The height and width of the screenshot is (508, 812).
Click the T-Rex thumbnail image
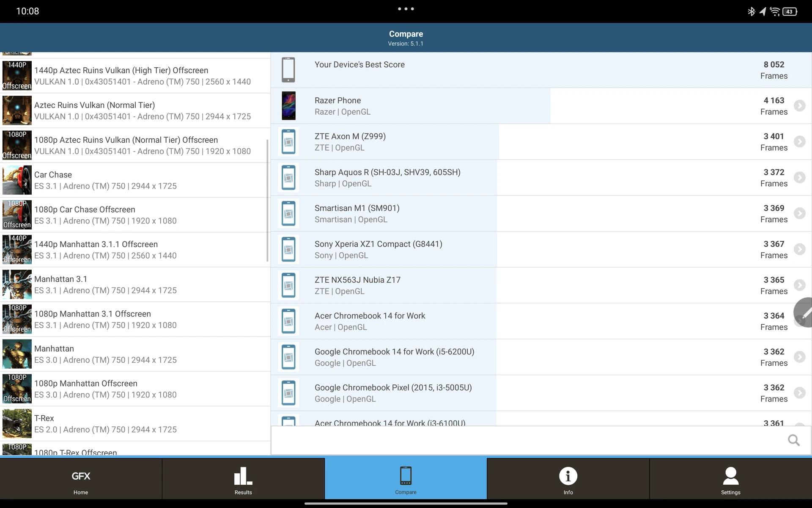pos(17,424)
